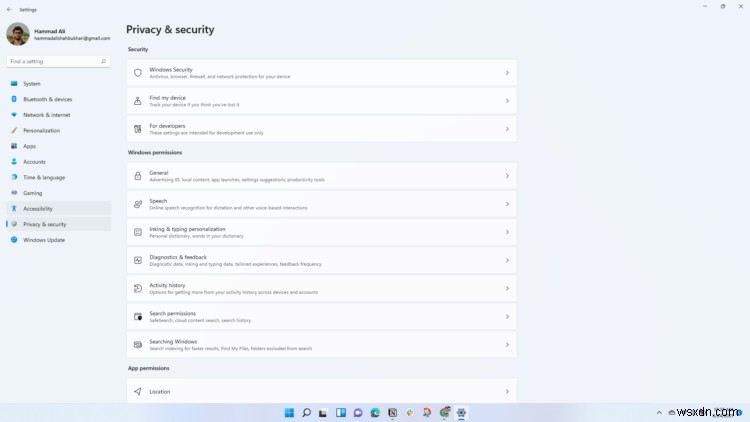Select Bluetooth & devices in sidebar
Viewport: 750px width, 422px height.
pyautogui.click(x=58, y=99)
